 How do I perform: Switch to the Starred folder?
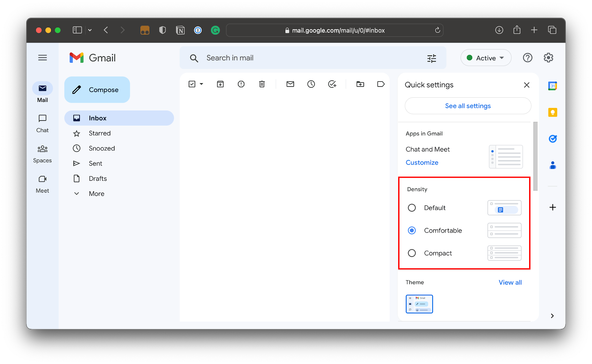click(99, 133)
